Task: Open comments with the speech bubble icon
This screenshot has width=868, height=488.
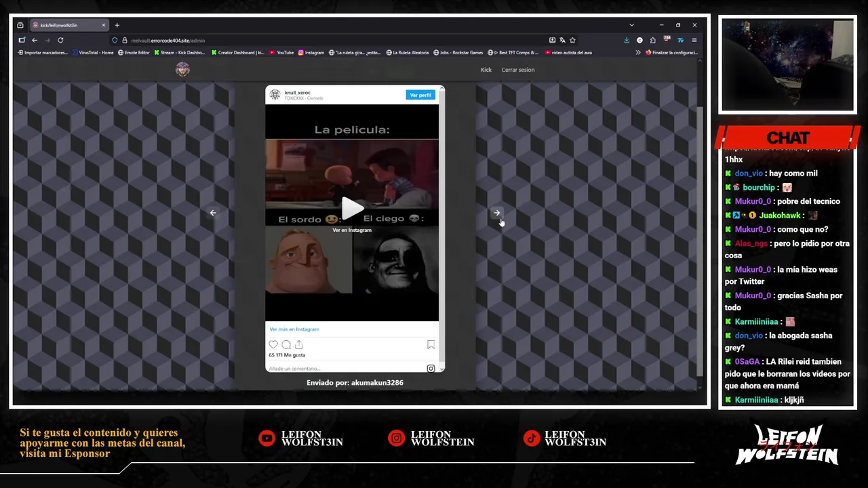Action: click(x=286, y=345)
